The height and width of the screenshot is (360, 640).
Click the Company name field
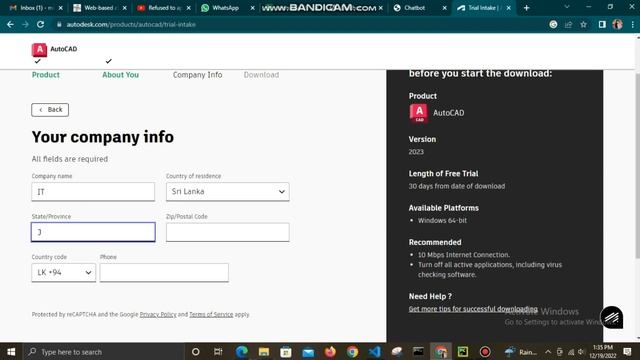[93, 191]
